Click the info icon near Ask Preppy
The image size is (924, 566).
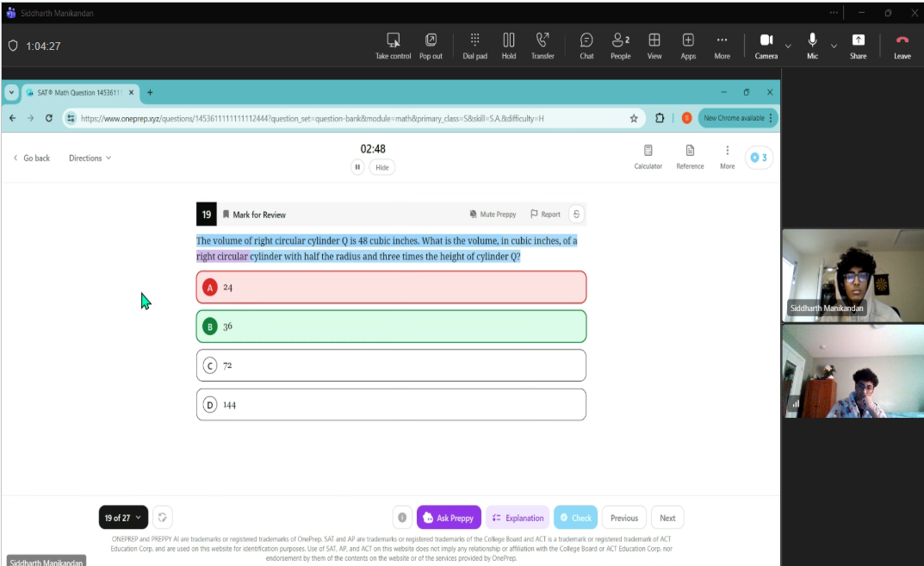coord(402,518)
